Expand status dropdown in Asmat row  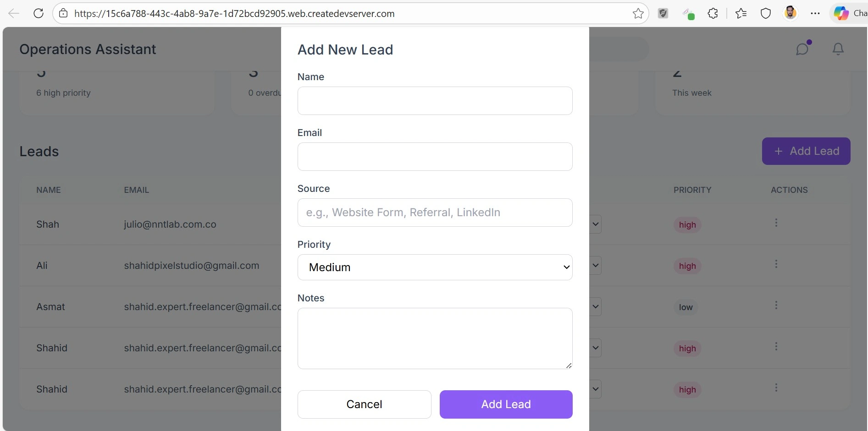595,306
